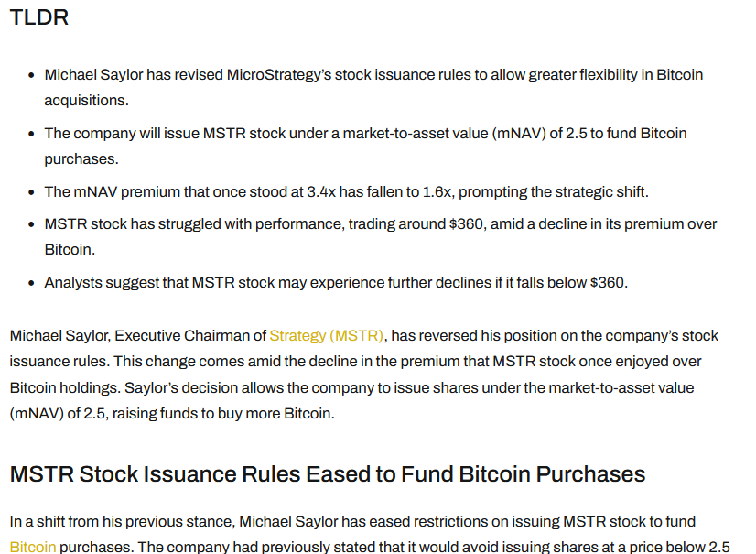Click the word acquisitions ending the first bullet
Image resolution: width=756 pixels, height=554 pixels.
pyautogui.click(x=87, y=100)
